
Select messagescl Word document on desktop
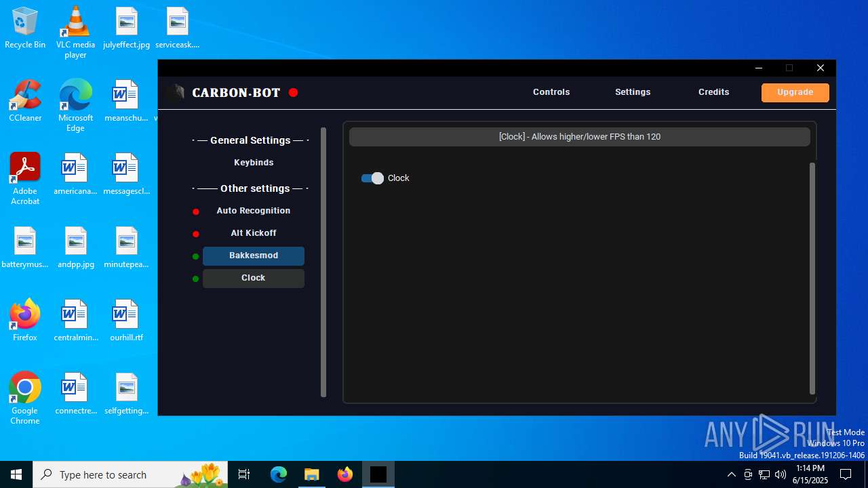pyautogui.click(x=126, y=175)
